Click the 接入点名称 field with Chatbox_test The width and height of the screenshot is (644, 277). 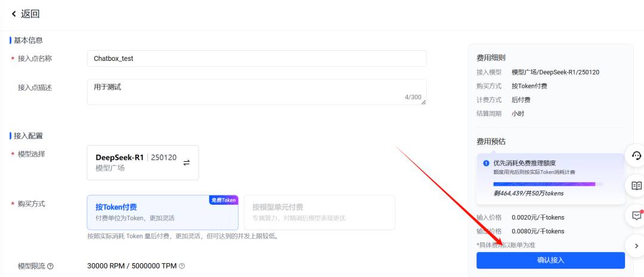click(256, 59)
